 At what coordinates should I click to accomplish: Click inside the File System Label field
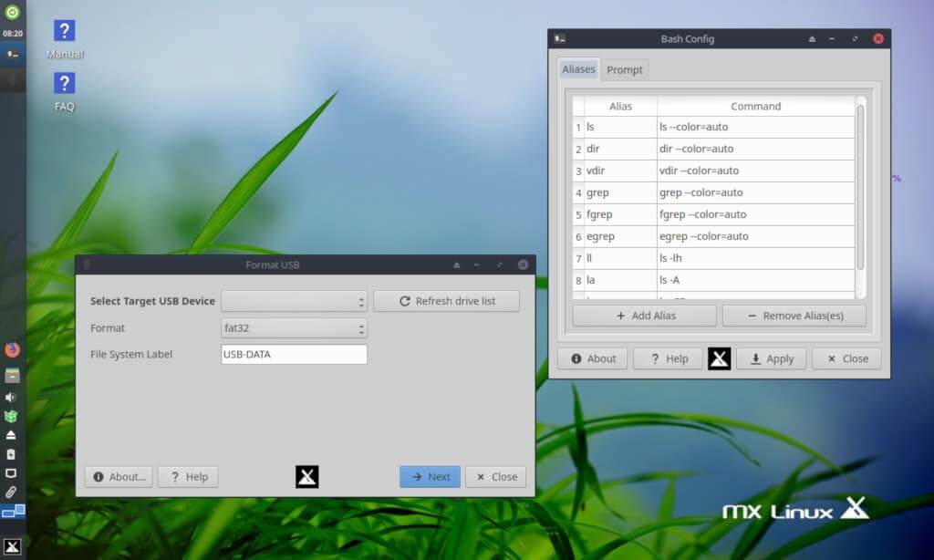point(293,354)
